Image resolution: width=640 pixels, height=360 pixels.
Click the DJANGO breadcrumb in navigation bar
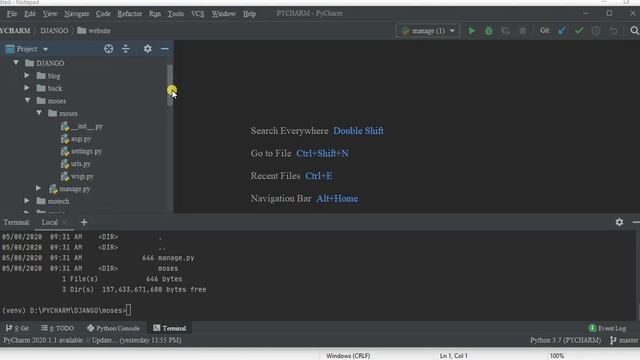pyautogui.click(x=54, y=31)
